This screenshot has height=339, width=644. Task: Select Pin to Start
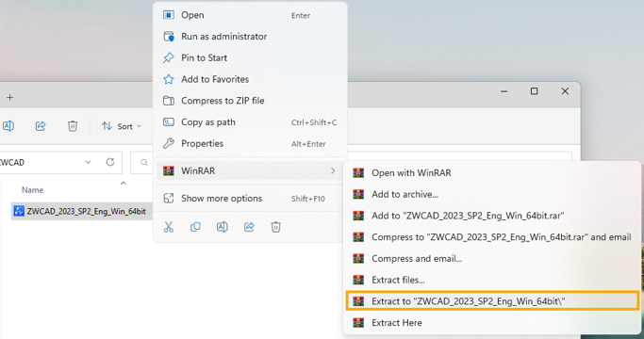click(250, 57)
